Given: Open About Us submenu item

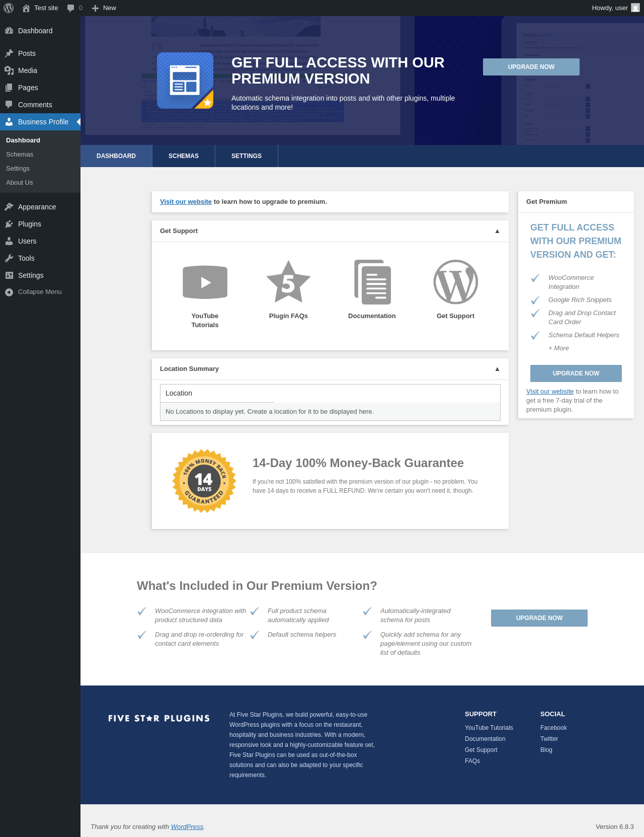Looking at the screenshot, I should 20,183.
